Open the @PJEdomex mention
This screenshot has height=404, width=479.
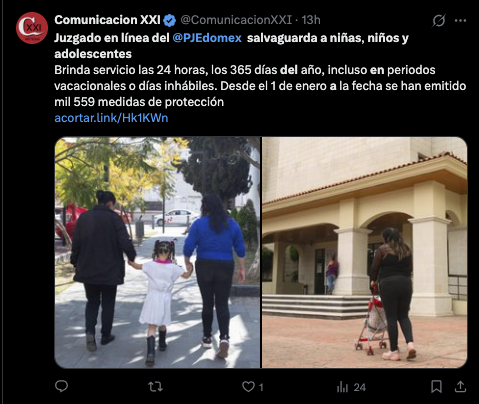click(207, 38)
